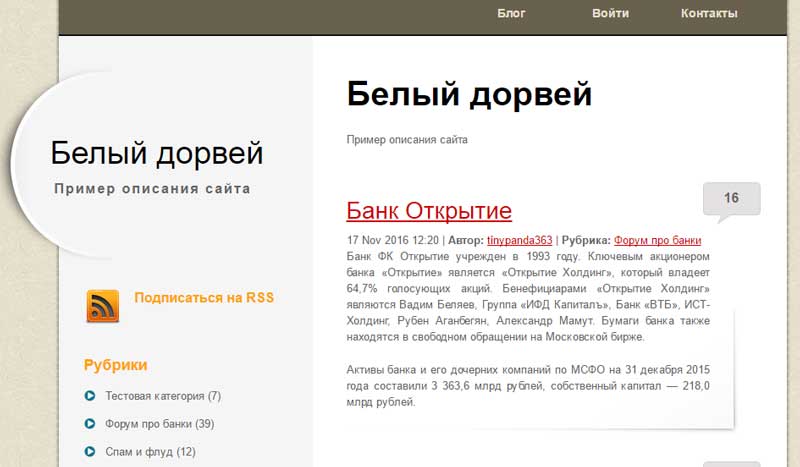Click bullet icon beside Тестовая категория

click(90, 396)
